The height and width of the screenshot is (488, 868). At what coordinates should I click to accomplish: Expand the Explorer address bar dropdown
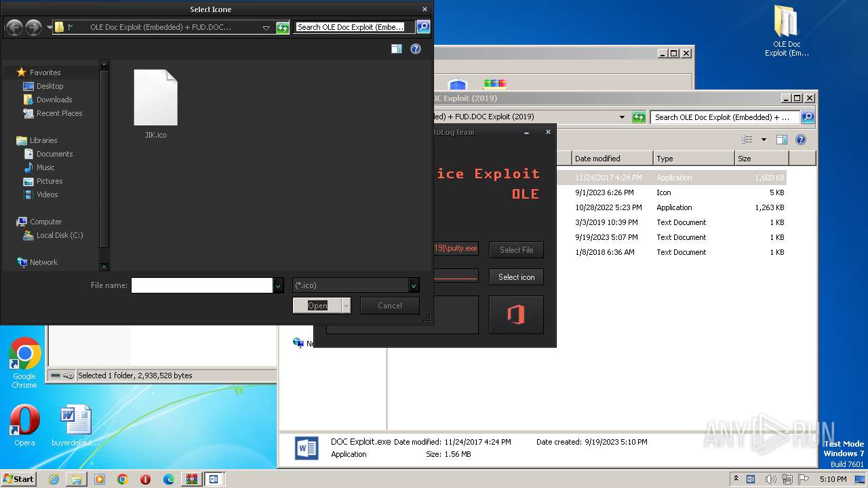click(x=622, y=117)
